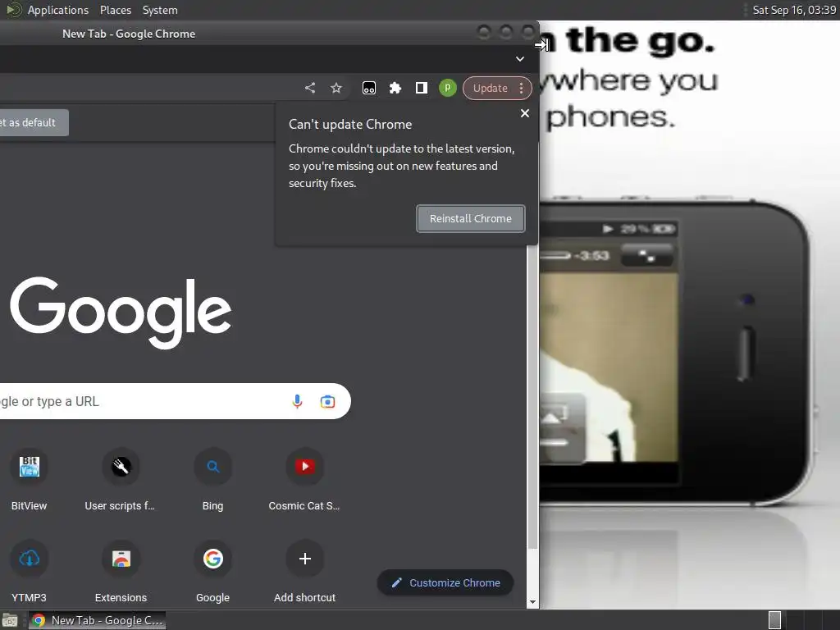Image resolution: width=840 pixels, height=630 pixels.
Task: Open the System menu
Action: (x=160, y=10)
